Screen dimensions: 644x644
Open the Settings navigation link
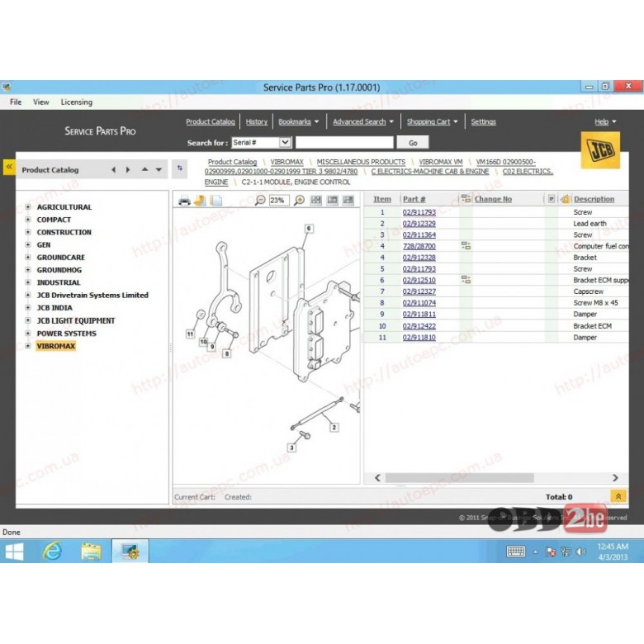click(483, 121)
